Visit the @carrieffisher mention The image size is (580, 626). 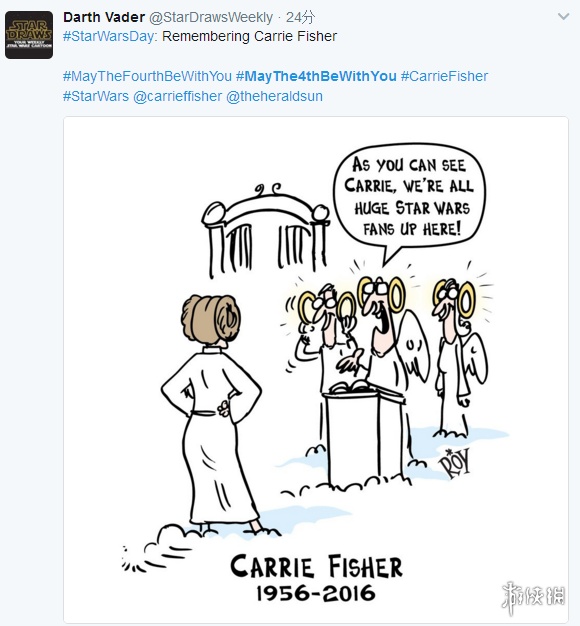[x=177, y=96]
